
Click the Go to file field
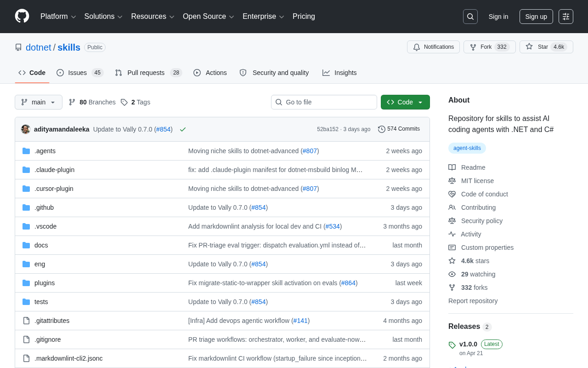(x=324, y=102)
